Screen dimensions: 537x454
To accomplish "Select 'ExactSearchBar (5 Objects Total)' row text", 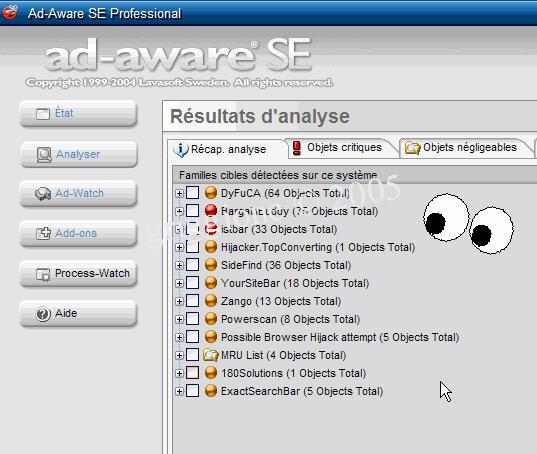I will click(302, 391).
